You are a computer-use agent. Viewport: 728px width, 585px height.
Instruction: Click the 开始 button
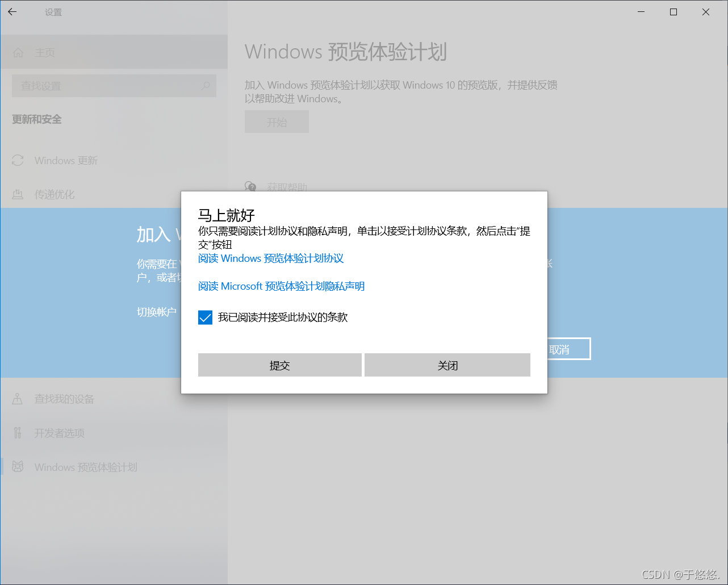(x=277, y=122)
